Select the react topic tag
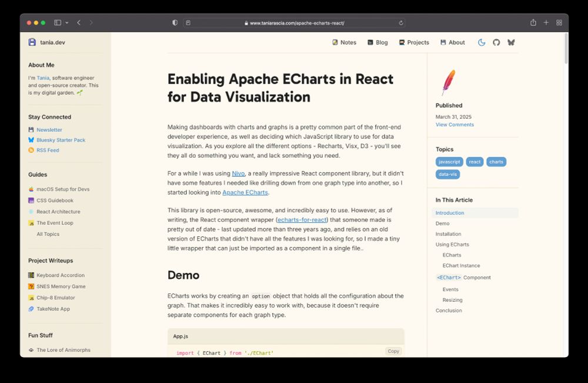Viewport: 588px width, 383px height. coord(475,162)
